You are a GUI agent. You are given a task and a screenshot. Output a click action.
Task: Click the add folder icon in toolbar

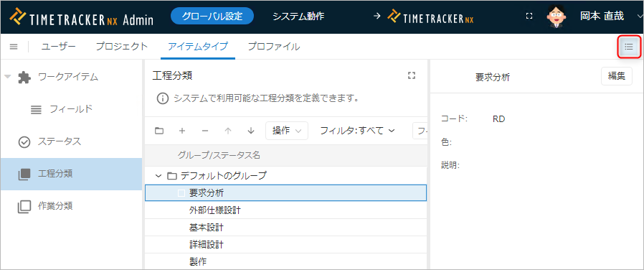[159, 131]
